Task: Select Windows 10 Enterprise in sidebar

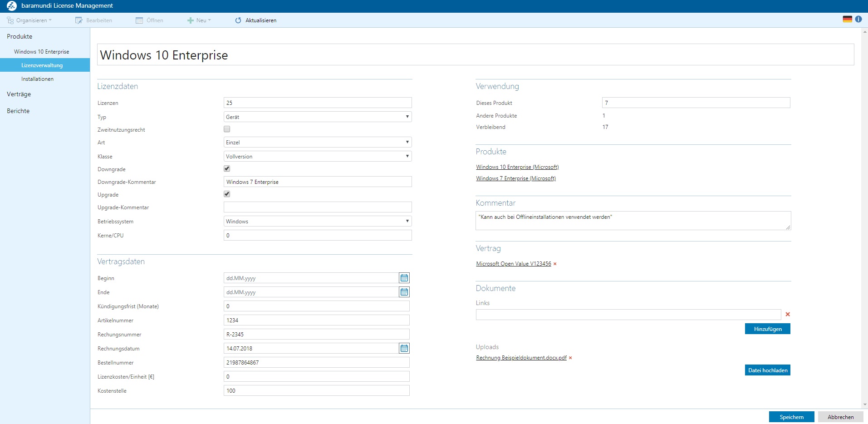Action: point(42,52)
